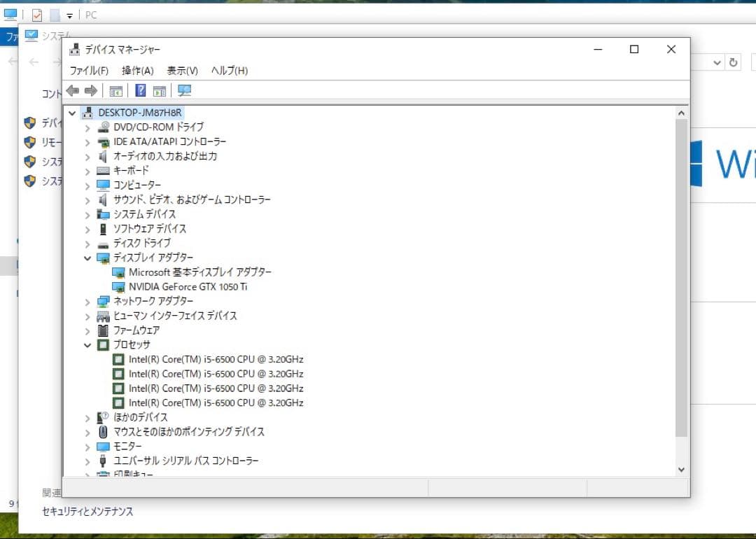Select the last Intel Core i5-6500 CPU entry
The height and width of the screenshot is (539, 756).
[216, 403]
